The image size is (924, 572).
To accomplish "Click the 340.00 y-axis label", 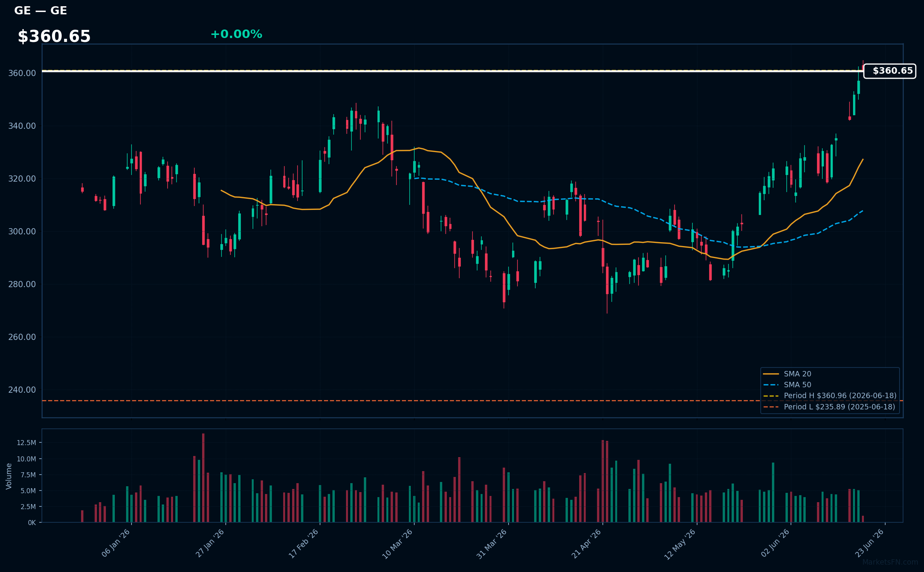I will point(22,126).
